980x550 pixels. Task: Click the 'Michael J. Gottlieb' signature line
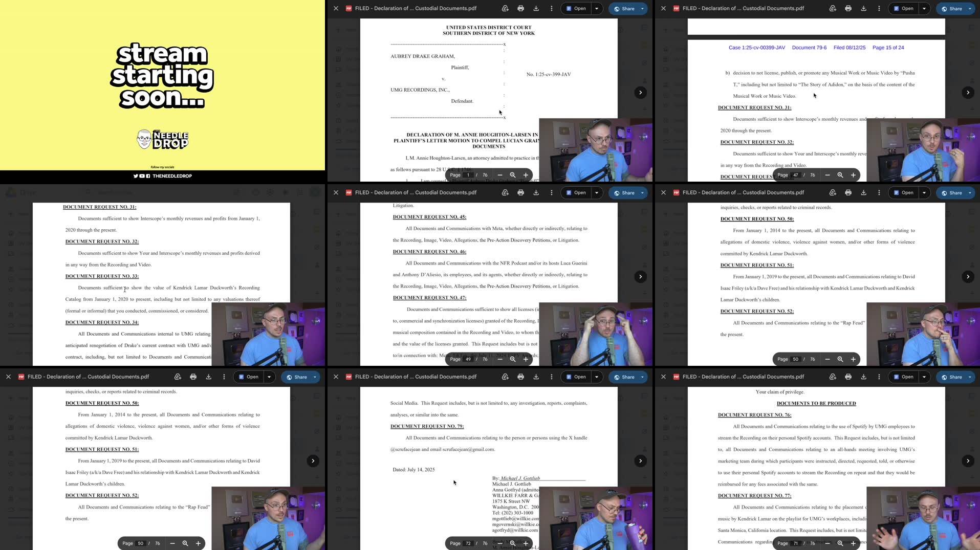[x=520, y=478]
